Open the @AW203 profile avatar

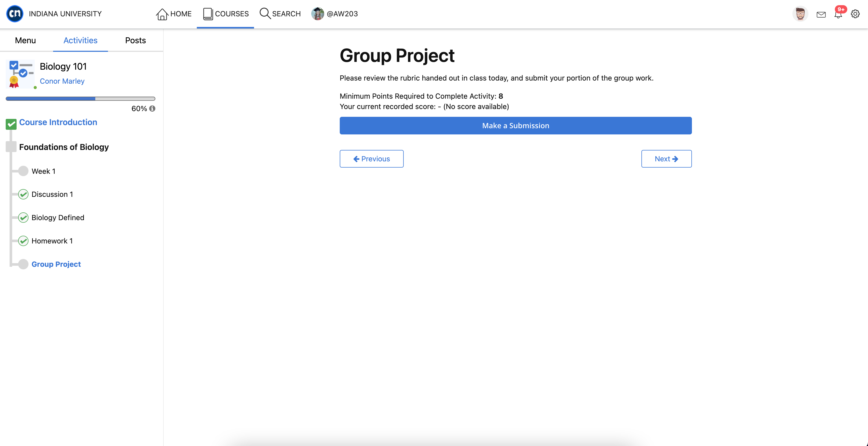[x=317, y=14]
